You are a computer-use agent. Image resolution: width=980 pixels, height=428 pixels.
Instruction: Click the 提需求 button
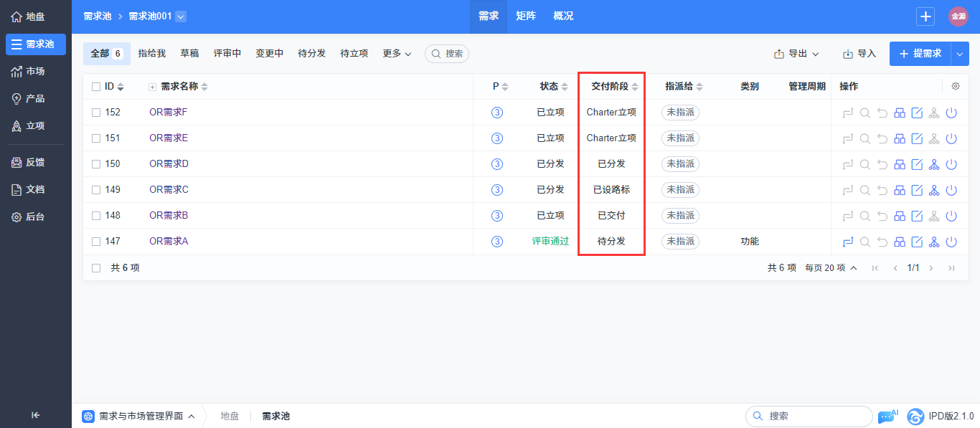point(920,54)
